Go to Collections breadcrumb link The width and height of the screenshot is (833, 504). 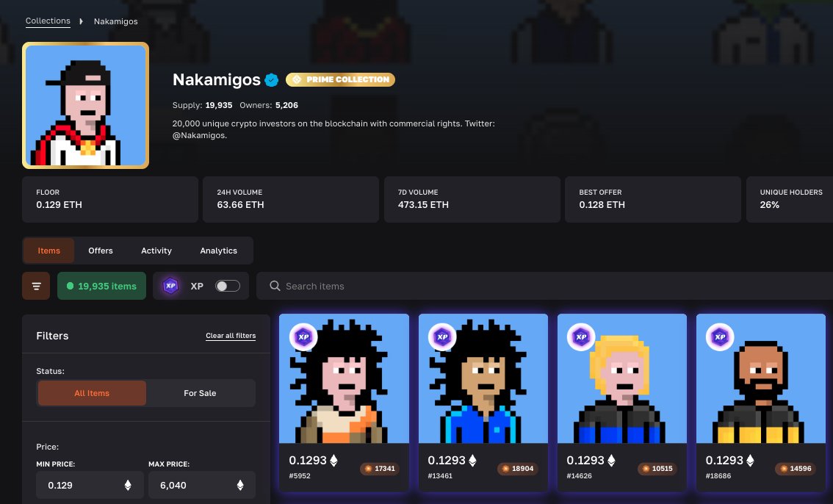(x=48, y=21)
